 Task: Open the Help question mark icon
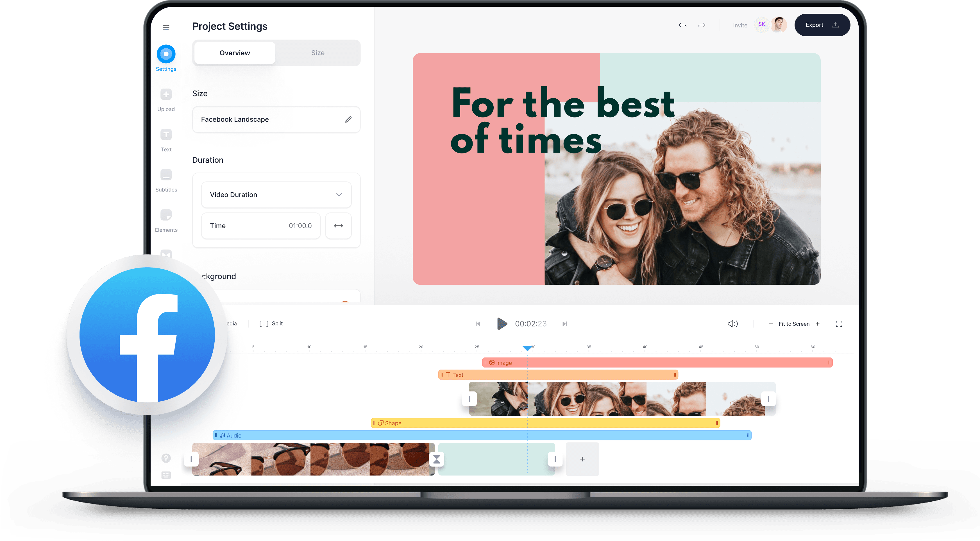click(166, 458)
